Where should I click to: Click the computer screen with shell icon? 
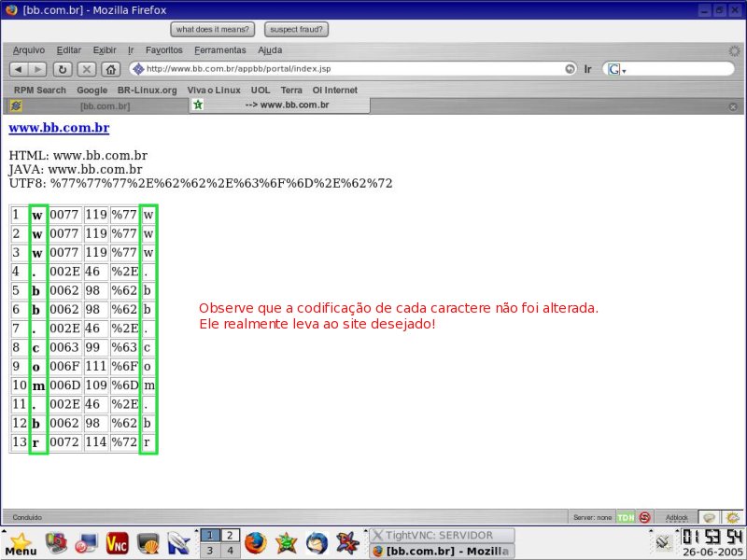pos(148,543)
